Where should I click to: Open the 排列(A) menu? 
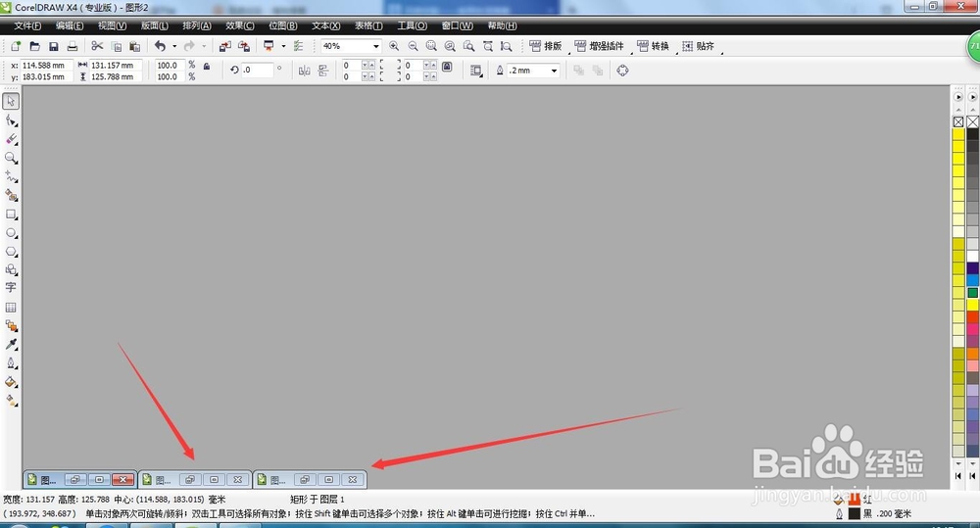(x=197, y=25)
